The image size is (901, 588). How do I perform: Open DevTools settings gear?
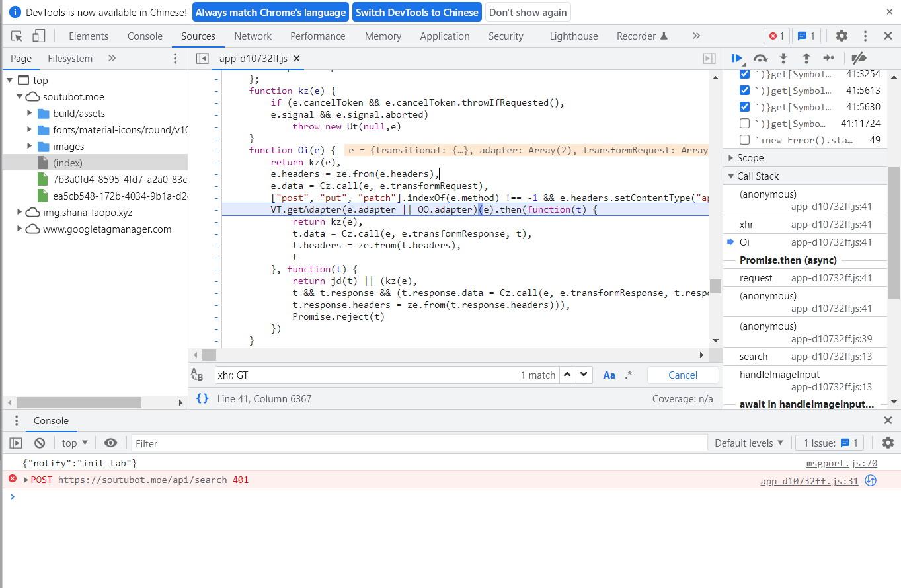(842, 36)
